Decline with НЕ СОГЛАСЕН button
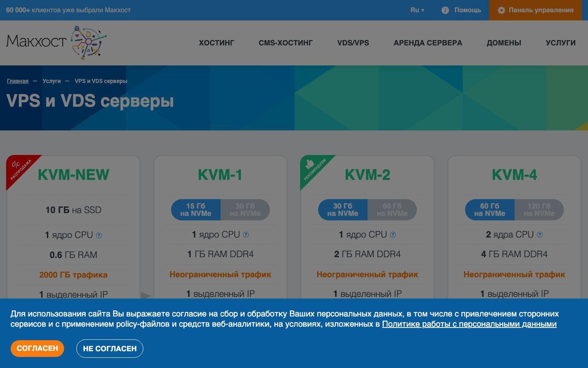The width and height of the screenshot is (588, 368). click(110, 349)
